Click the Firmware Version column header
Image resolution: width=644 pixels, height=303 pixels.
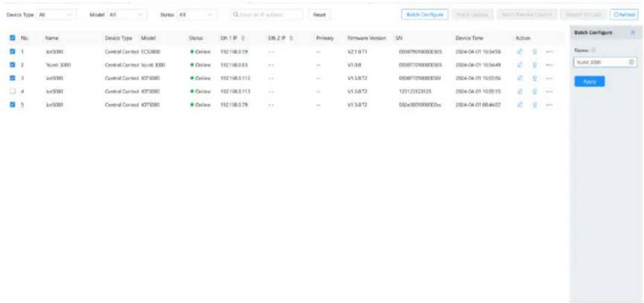pos(367,38)
